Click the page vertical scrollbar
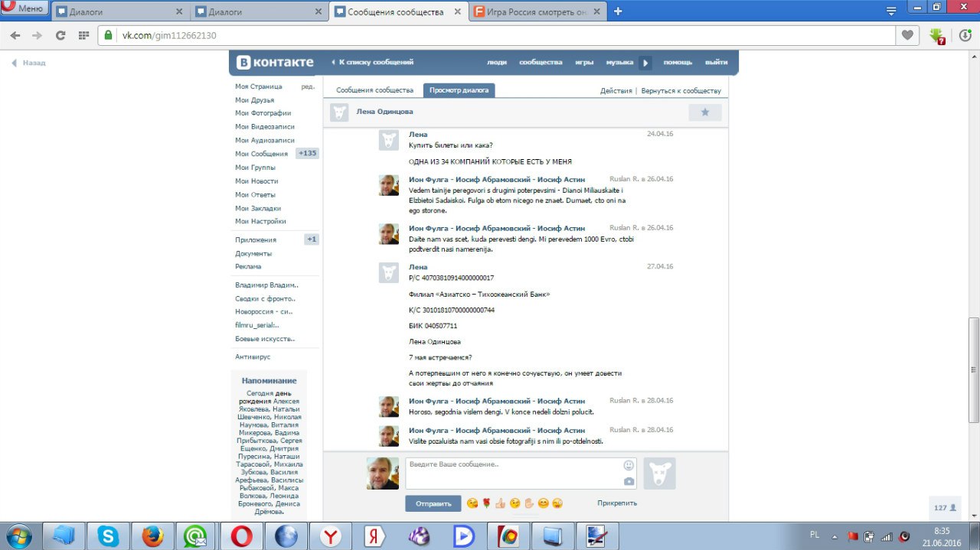The width and height of the screenshot is (980, 550). point(974,369)
